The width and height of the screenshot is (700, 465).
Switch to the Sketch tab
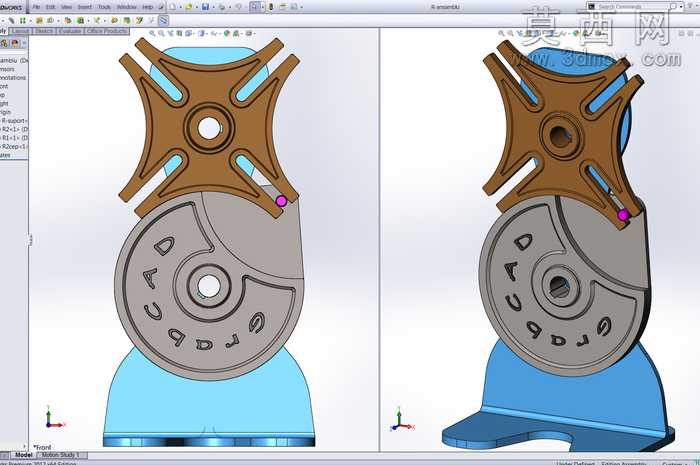click(44, 31)
